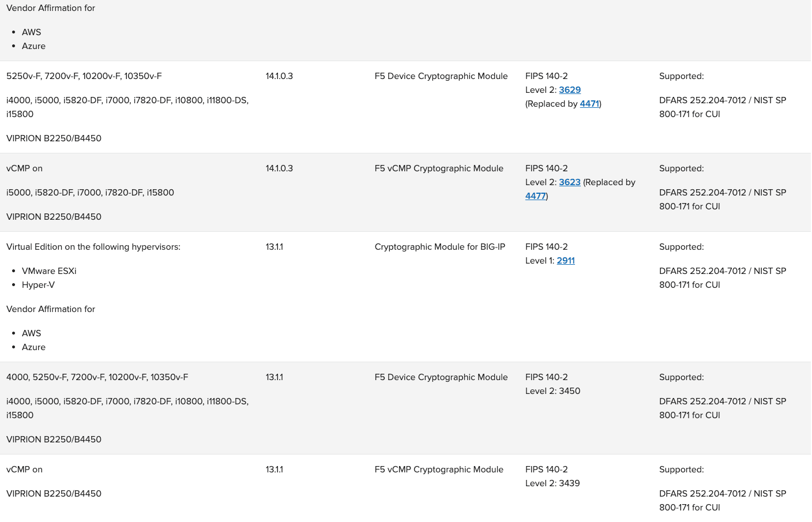Click 'Virtual Edition on the following hypervisors' text
This screenshot has width=812, height=522.
click(93, 247)
